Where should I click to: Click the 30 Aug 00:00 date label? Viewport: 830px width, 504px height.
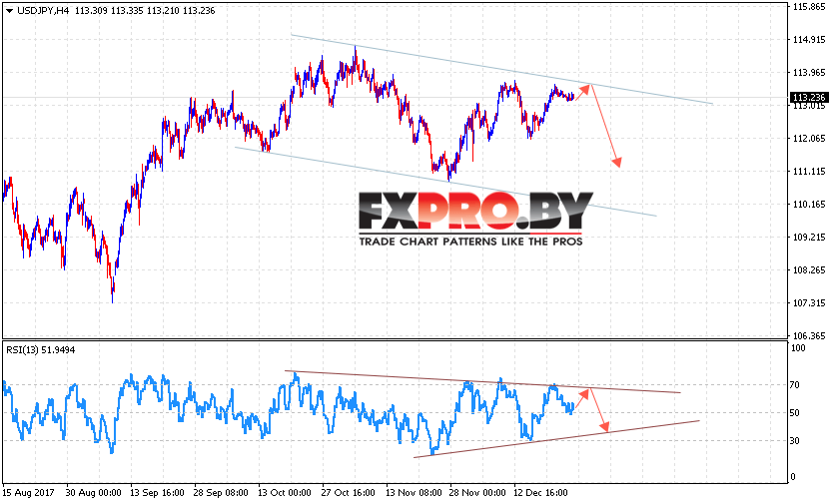click(93, 492)
